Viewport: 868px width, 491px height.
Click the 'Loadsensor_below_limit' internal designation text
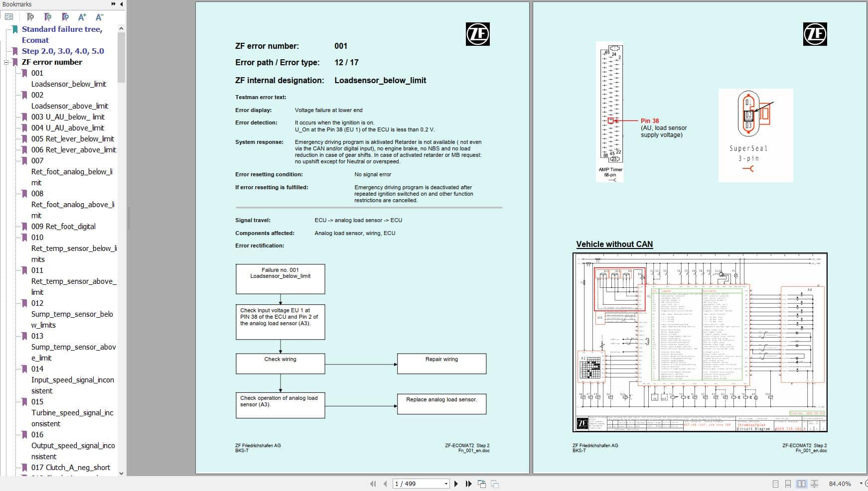click(x=380, y=80)
